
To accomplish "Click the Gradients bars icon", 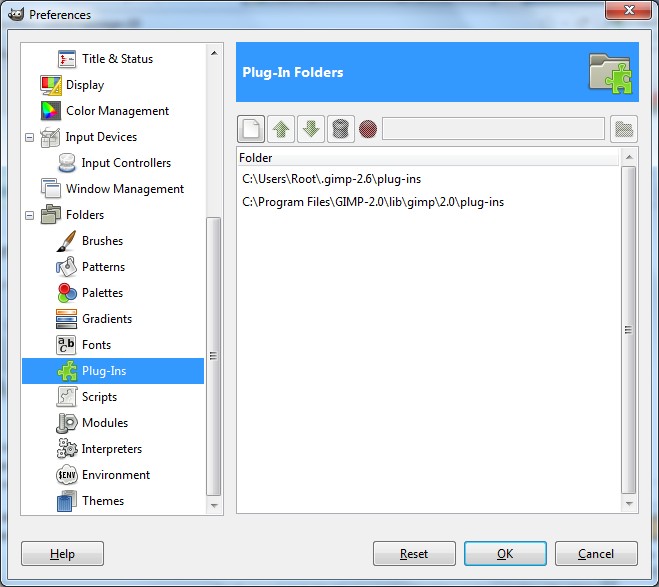I will pos(66,319).
